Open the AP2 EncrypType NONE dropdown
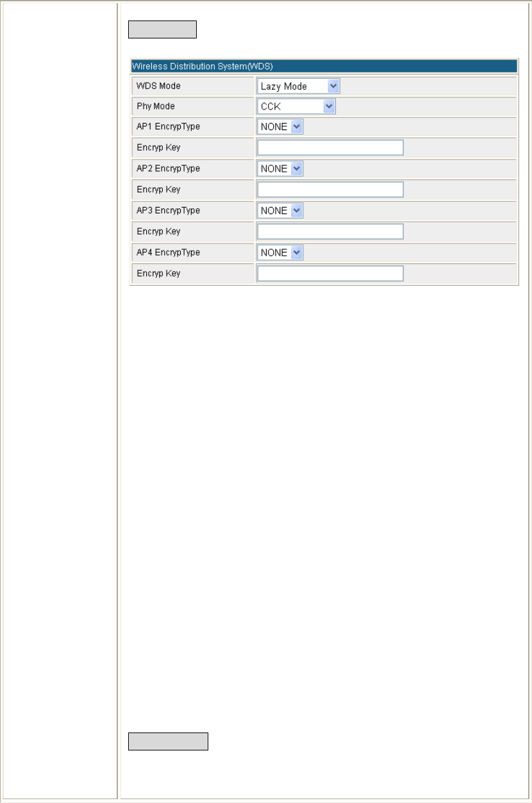The width and height of the screenshot is (532, 803). [x=280, y=169]
